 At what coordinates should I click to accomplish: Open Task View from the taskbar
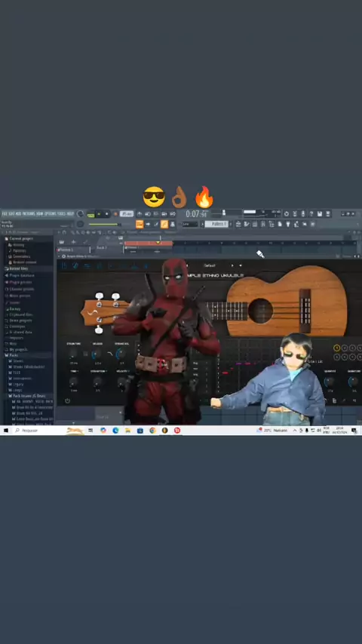[90, 431]
